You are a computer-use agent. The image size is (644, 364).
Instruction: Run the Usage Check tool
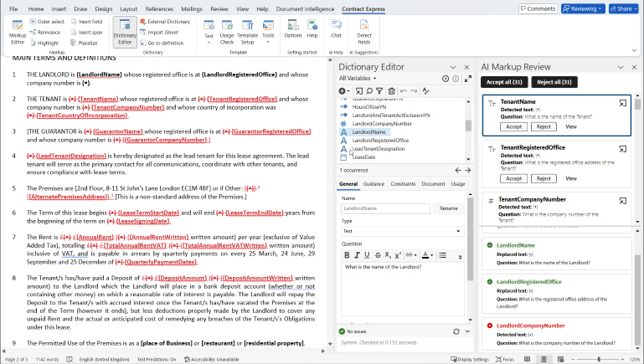tap(226, 33)
